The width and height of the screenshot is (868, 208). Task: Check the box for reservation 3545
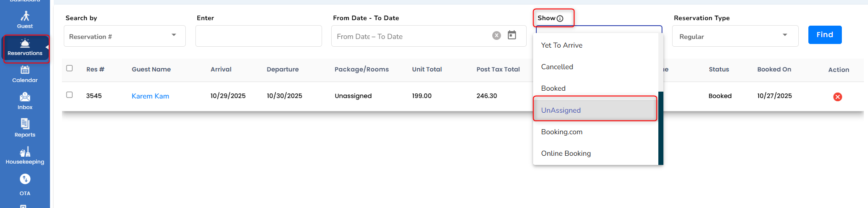point(70,95)
